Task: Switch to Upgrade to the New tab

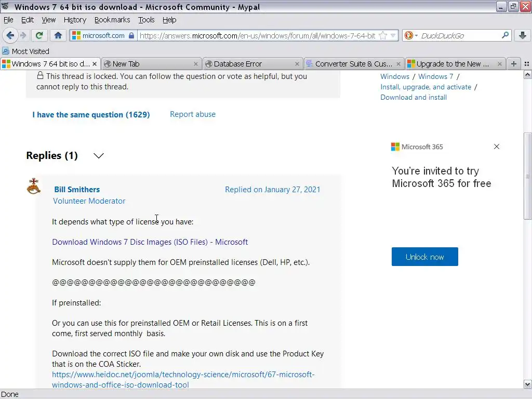Action: tap(455, 64)
